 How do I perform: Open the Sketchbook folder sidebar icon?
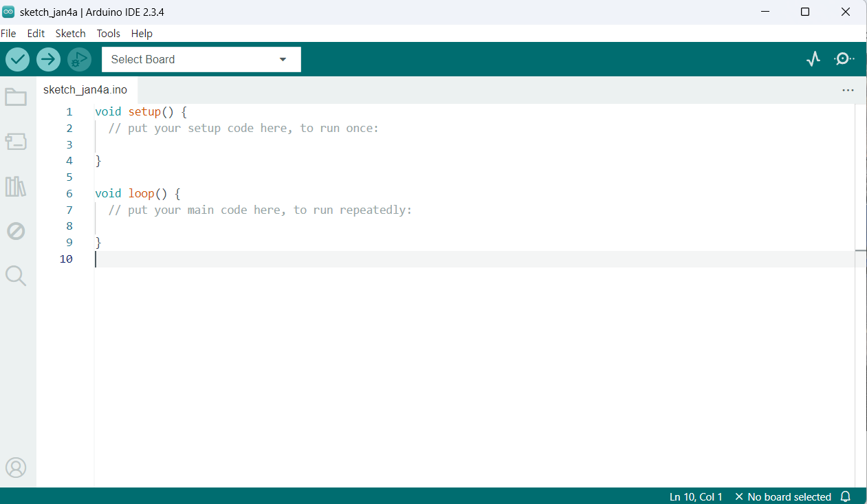click(16, 97)
